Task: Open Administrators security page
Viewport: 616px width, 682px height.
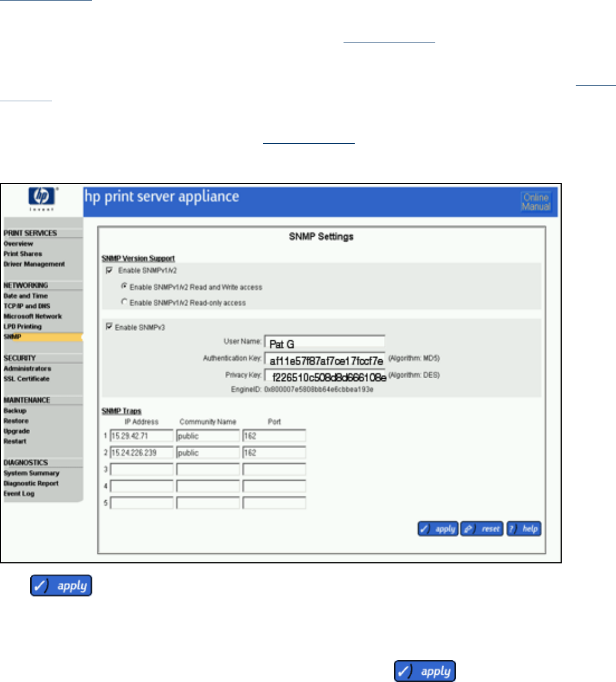Action: coord(27,369)
